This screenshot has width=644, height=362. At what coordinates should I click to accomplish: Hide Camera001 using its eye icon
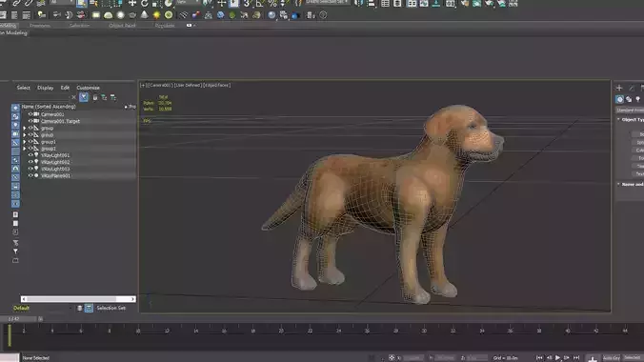tap(30, 114)
